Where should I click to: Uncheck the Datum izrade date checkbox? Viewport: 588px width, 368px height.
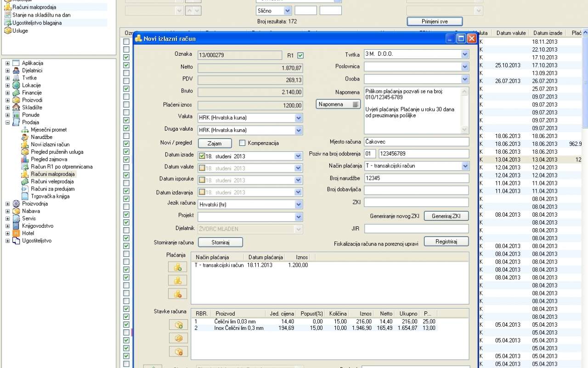(202, 156)
